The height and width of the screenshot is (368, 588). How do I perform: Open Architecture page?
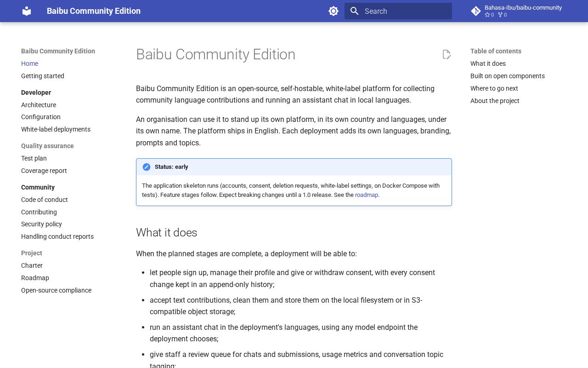click(x=39, y=105)
